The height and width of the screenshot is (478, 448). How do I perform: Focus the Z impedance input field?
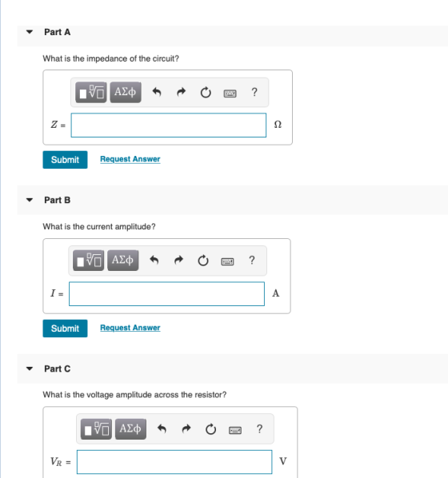pos(169,125)
